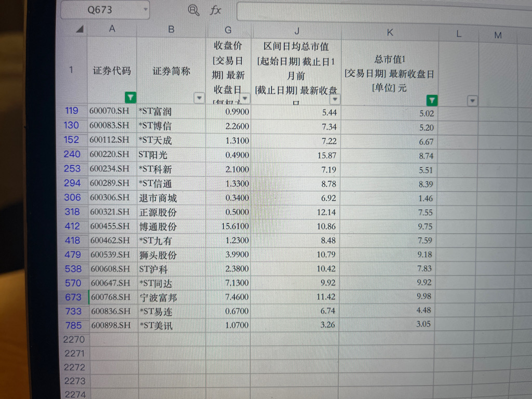
Task: Open the filter dropdown on 证券简称 column
Action: (x=199, y=98)
